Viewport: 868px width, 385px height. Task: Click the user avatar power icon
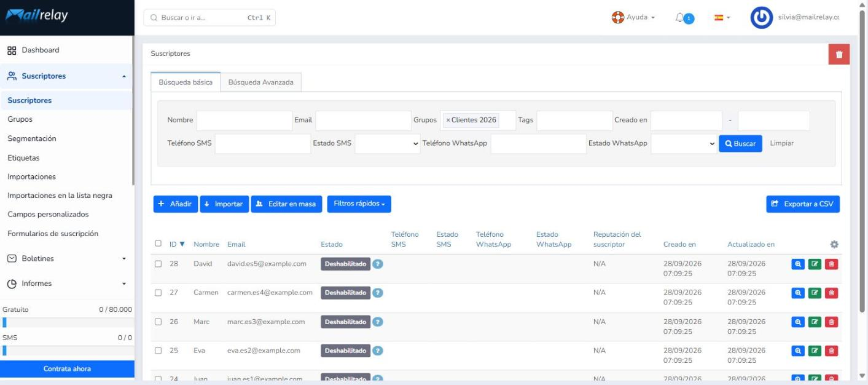coord(762,18)
